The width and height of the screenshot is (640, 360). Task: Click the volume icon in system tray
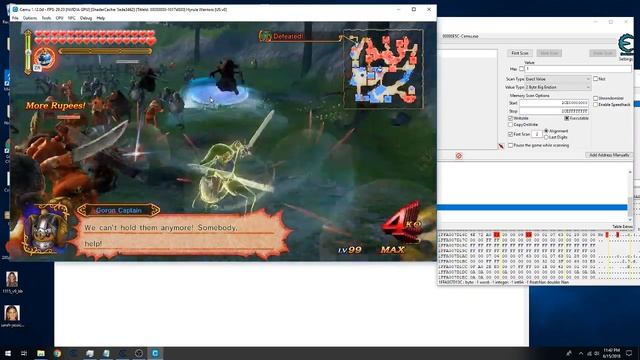pyautogui.click(x=596, y=353)
